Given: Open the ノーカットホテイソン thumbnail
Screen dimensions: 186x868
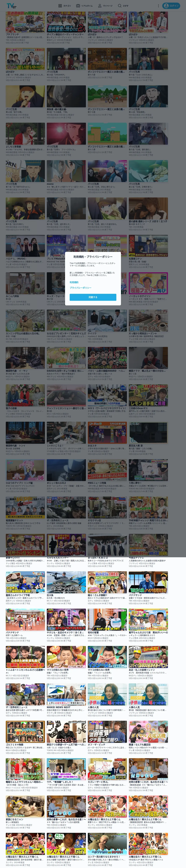Looking at the screenshot, I should (148, 283).
